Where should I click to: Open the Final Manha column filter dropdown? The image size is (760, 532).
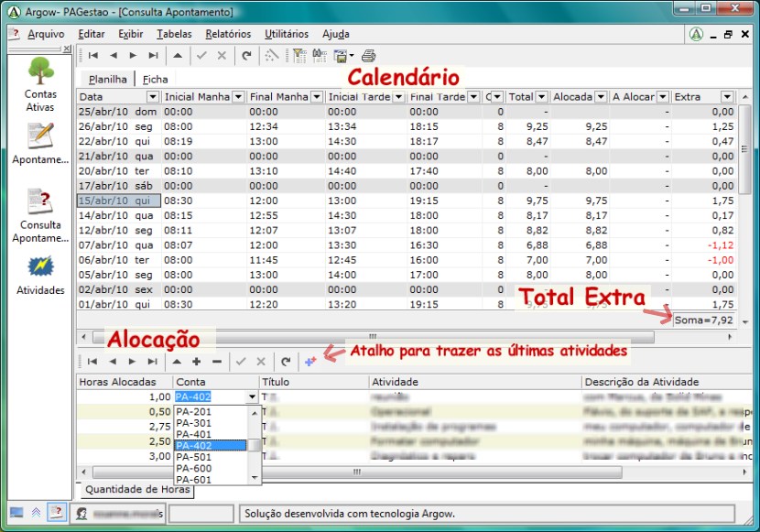click(x=317, y=97)
